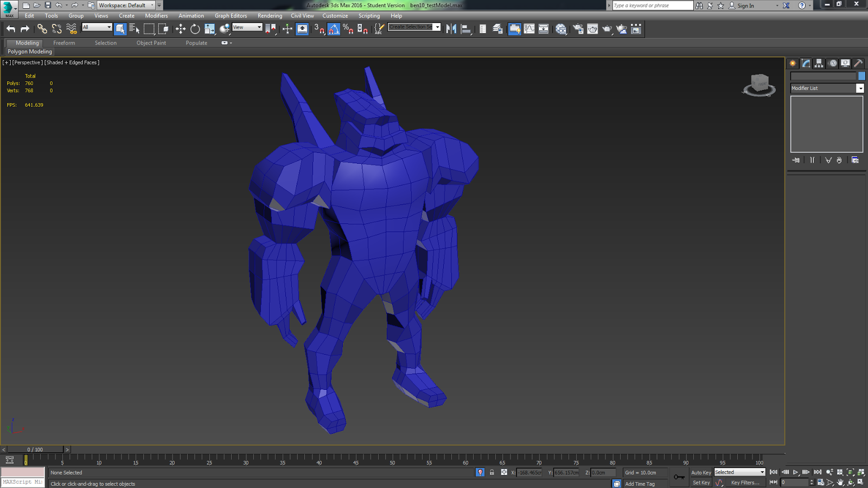Click the viewport [+] menu label

tap(7, 62)
